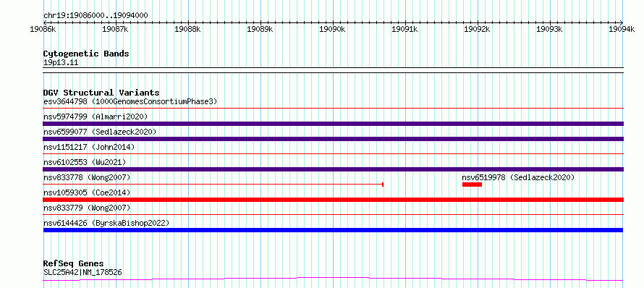Viewport: 644px width, 288px height.
Task: Click the purple nsv6599077 variant bar
Action: (333, 139)
